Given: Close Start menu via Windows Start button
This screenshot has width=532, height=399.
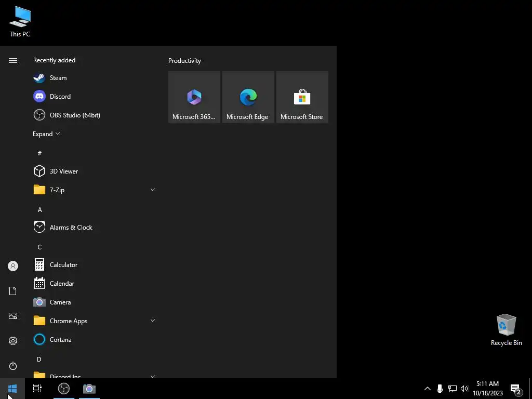Looking at the screenshot, I should [12, 389].
